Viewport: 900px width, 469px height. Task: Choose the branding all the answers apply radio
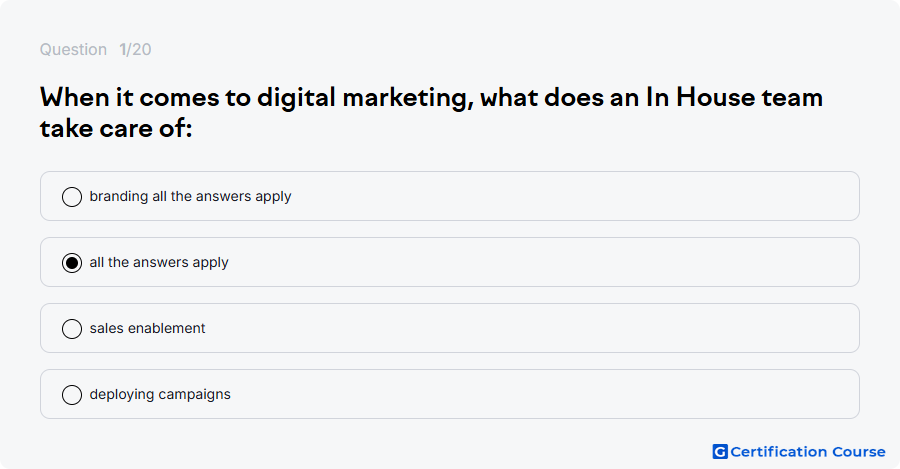point(72,196)
